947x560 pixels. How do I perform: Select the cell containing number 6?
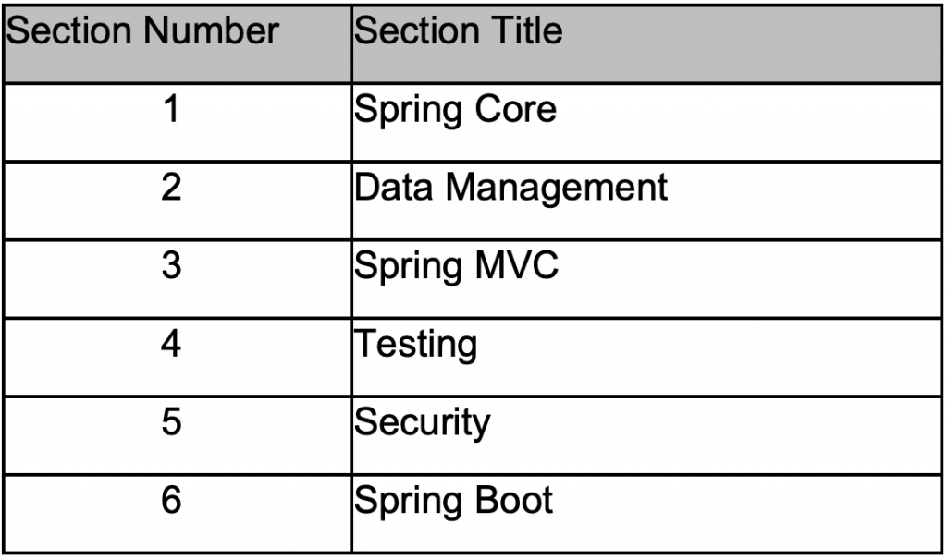coord(171,501)
